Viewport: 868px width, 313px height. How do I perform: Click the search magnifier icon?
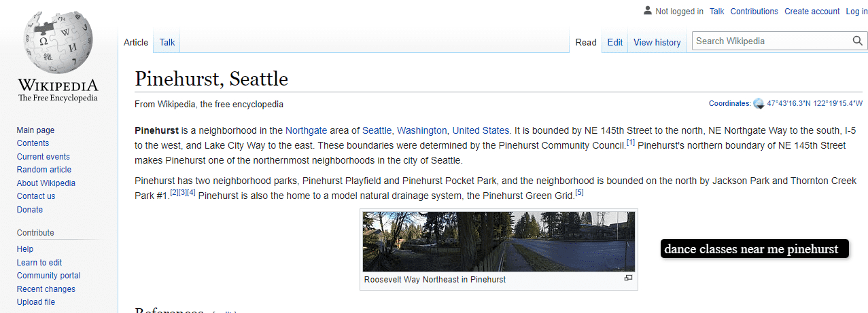point(858,41)
